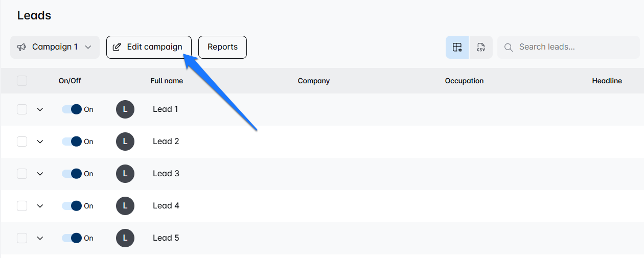Turn off the Lead 1 toggle
Viewport: 644px width, 258px height.
[72, 109]
